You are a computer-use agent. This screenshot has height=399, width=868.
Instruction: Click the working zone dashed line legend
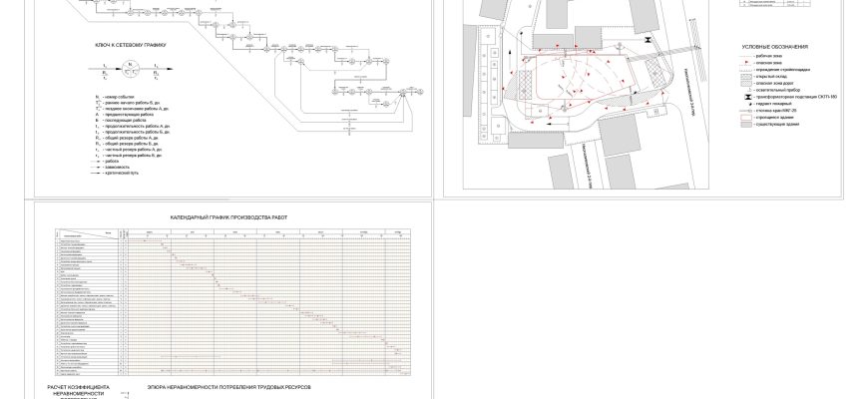click(743, 57)
